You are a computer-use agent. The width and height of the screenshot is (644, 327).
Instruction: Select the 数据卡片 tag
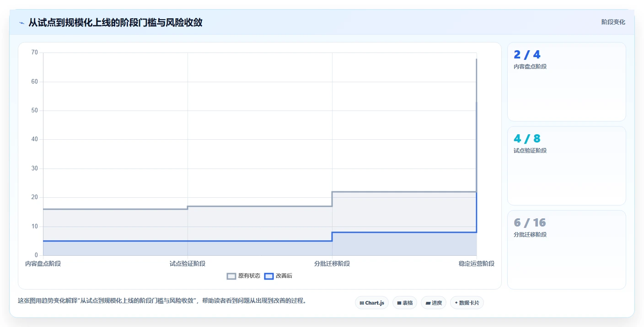[467, 303]
